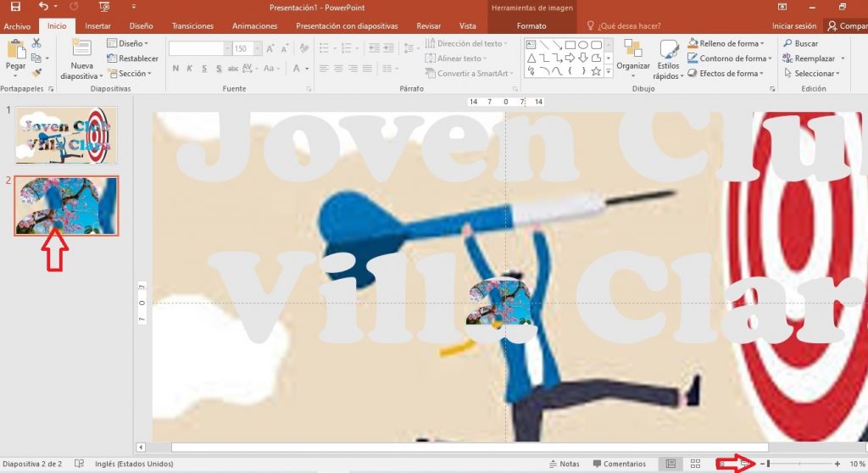This screenshot has height=473, width=868.
Task: Click the Compartir button
Action: [847, 26]
